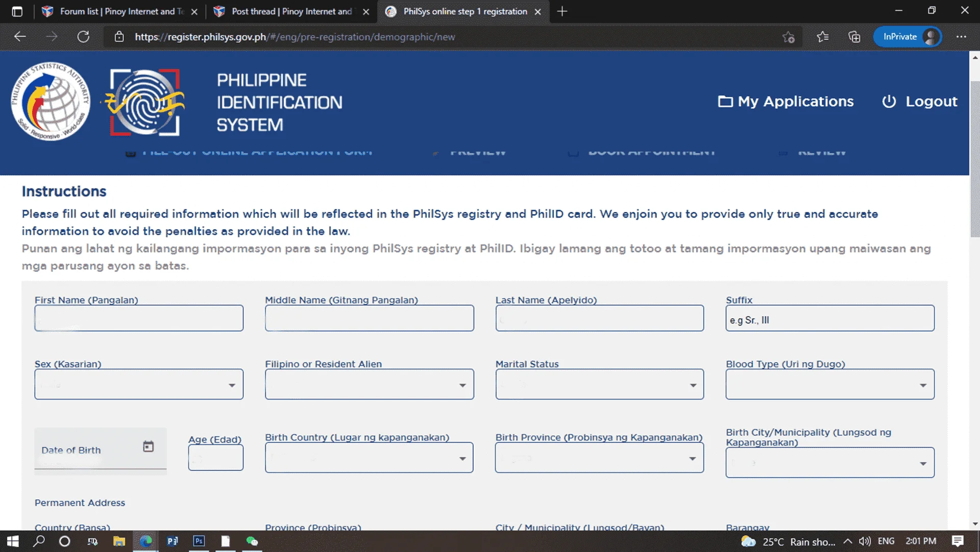Image resolution: width=980 pixels, height=552 pixels.
Task: Open a new browser tab
Action: point(562,11)
